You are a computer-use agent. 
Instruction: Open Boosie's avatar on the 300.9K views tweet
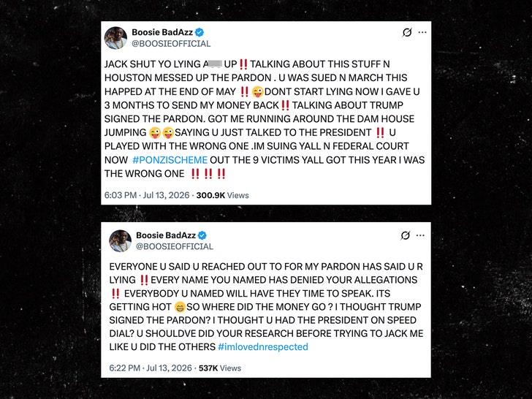click(x=115, y=38)
